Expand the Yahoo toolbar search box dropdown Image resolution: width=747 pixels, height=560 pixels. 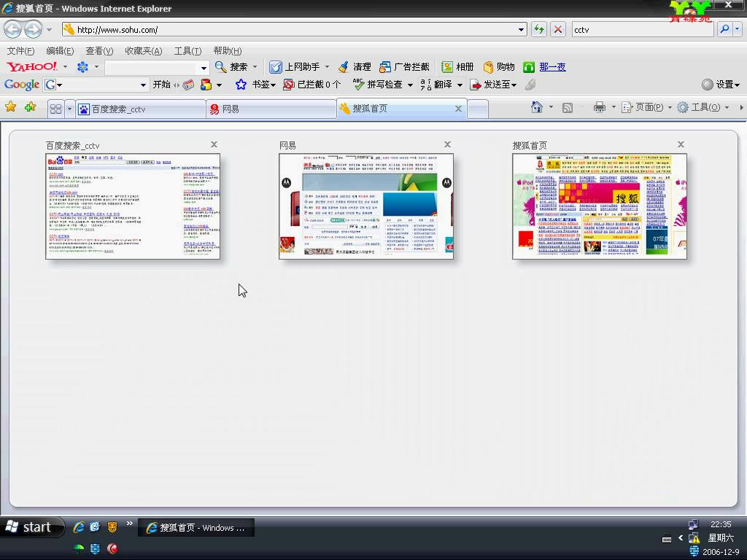point(204,68)
